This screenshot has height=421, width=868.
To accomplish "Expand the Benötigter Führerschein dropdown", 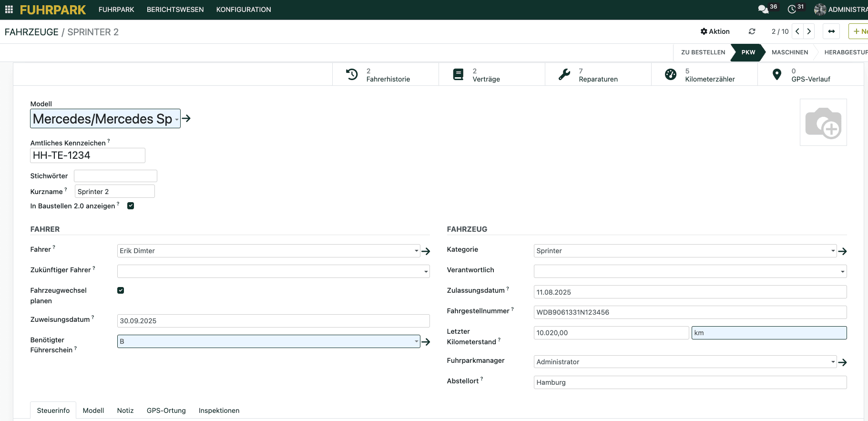I will tap(417, 341).
